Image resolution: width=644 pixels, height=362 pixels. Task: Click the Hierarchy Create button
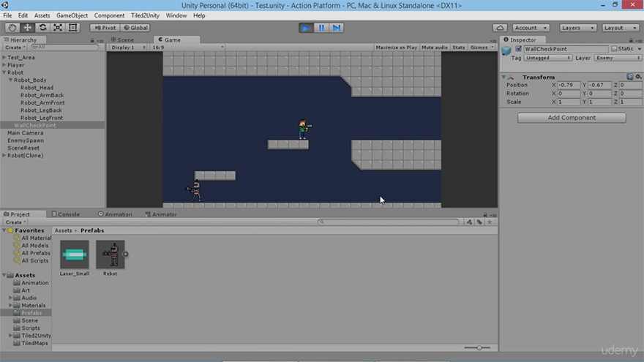click(x=15, y=48)
